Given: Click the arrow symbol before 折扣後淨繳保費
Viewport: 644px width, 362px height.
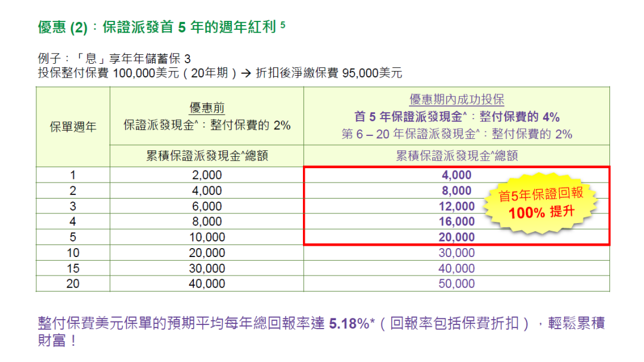Looking at the screenshot, I should pos(246,73).
